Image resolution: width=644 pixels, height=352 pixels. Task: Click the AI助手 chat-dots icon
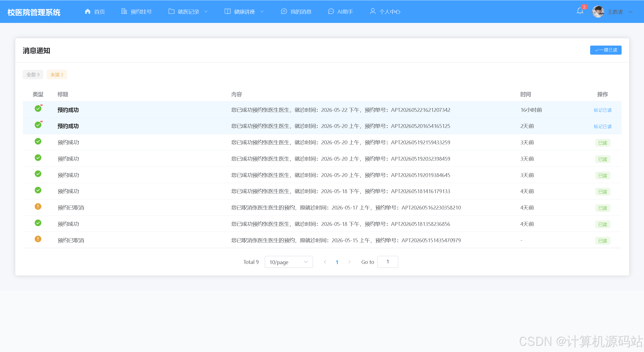pyautogui.click(x=331, y=11)
